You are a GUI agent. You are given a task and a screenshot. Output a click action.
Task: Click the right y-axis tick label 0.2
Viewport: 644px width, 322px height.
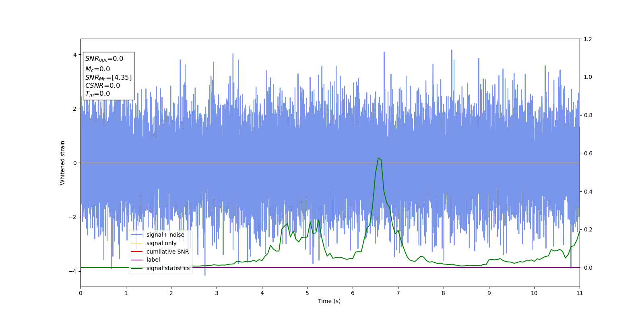tap(588, 229)
